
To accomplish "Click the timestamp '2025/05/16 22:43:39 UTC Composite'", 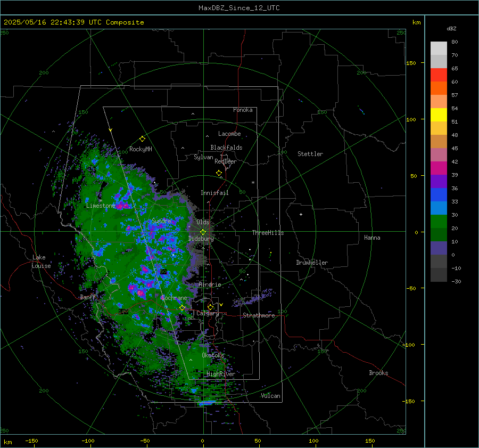I will [x=73, y=22].
